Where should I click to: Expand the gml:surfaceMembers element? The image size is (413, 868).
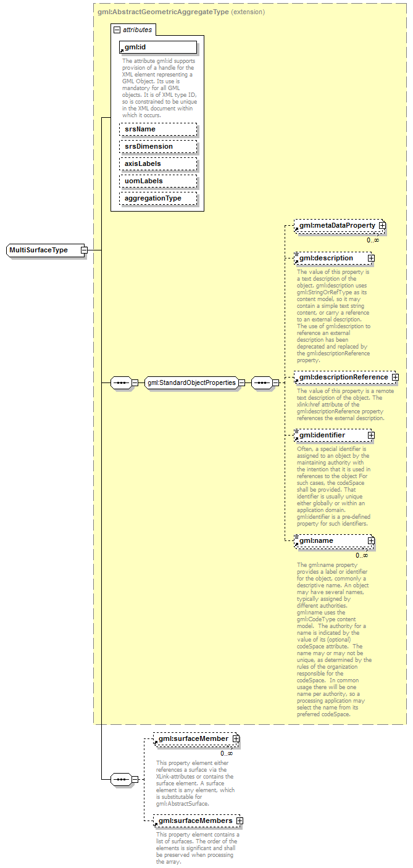pyautogui.click(x=240, y=820)
